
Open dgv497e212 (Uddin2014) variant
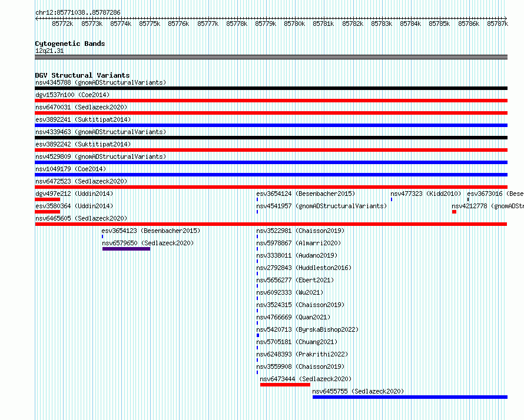(x=74, y=194)
